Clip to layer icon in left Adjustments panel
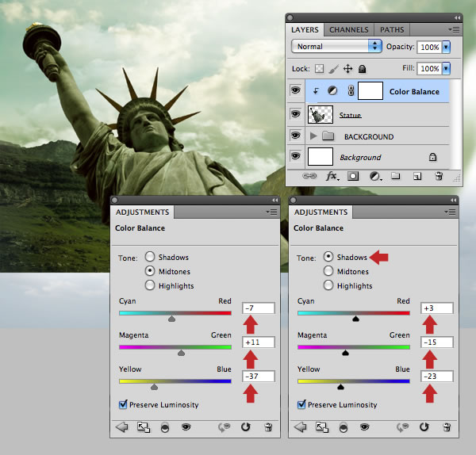This screenshot has width=476, height=455. pos(165,427)
